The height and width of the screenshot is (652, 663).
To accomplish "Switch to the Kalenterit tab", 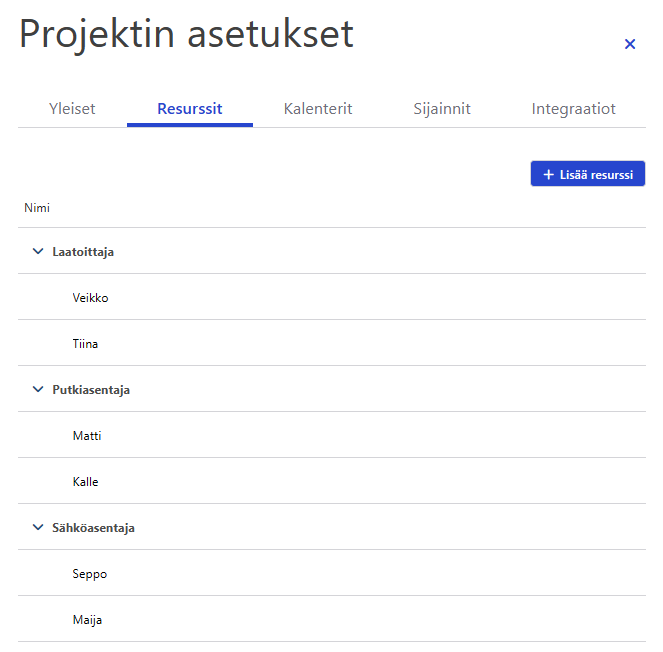I will point(318,109).
